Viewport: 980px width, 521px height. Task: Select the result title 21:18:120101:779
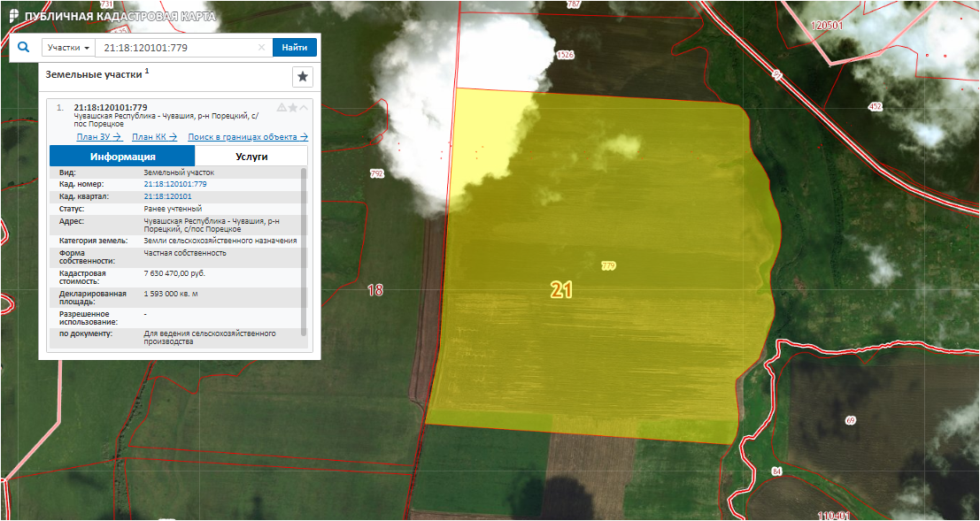pyautogui.click(x=111, y=108)
